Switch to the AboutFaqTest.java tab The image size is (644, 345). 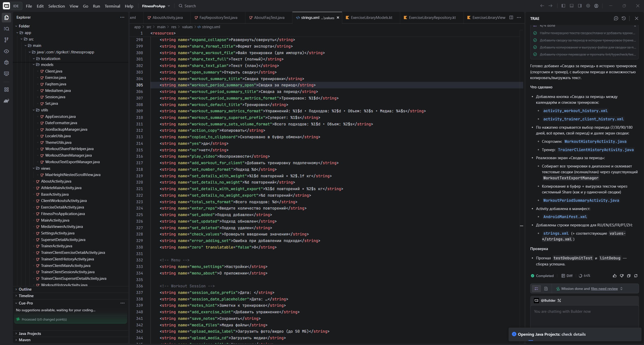269,18
